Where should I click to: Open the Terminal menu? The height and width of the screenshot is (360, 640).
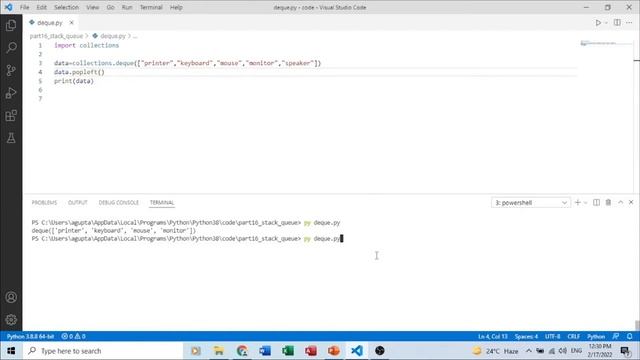click(x=151, y=7)
